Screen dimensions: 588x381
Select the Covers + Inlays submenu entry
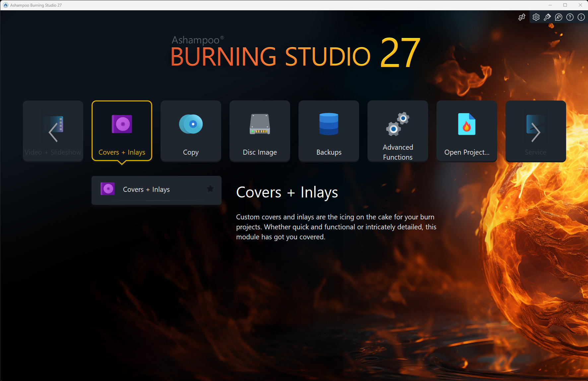[x=146, y=189]
